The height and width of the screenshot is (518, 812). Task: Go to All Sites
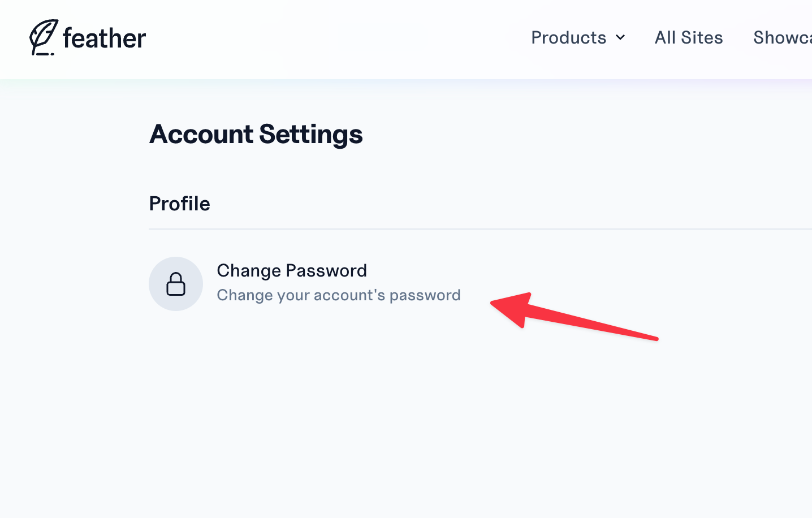coord(688,38)
